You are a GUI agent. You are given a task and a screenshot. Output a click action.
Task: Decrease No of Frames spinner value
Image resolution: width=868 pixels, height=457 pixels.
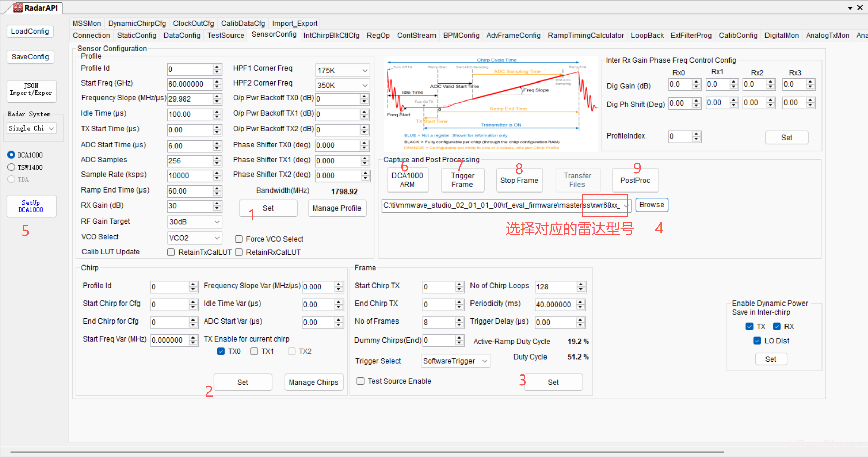coord(459,324)
